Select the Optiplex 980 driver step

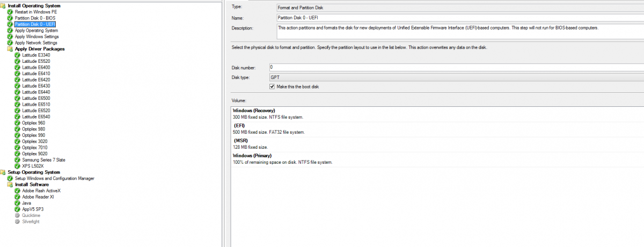click(x=33, y=129)
